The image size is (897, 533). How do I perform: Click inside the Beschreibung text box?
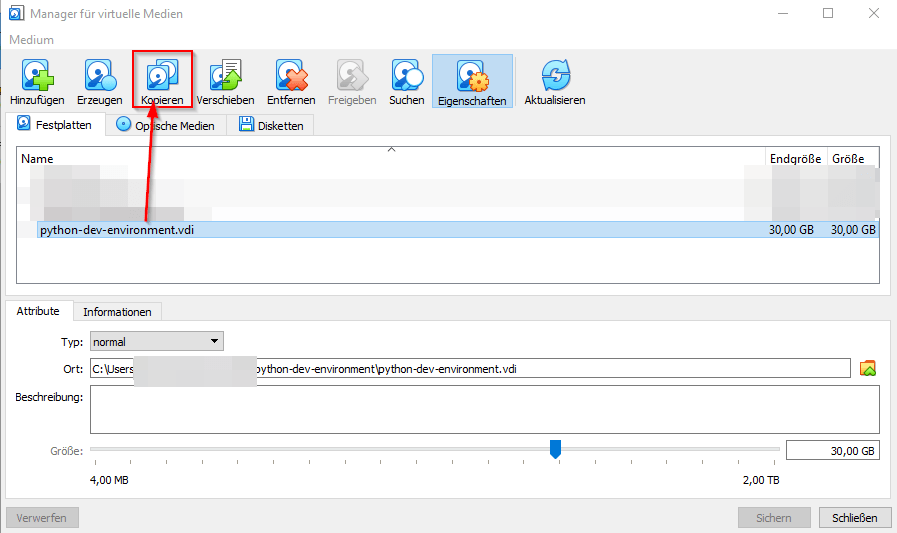484,409
